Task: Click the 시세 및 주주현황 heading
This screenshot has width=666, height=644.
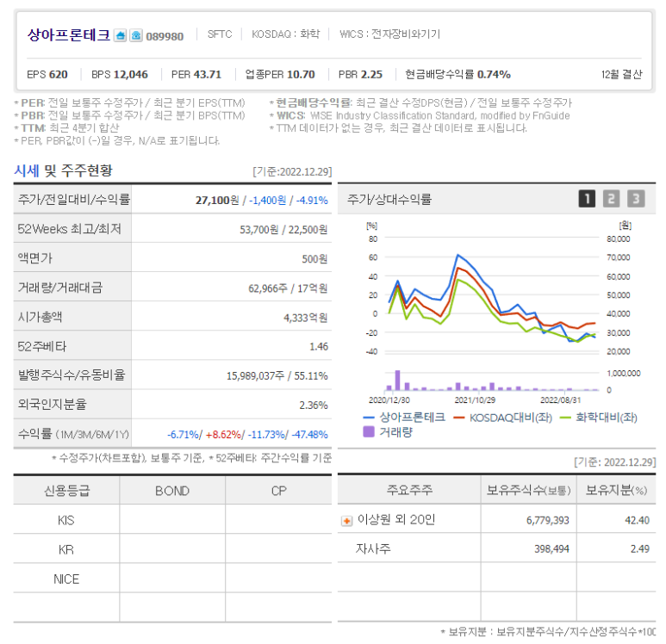Action: point(63,170)
